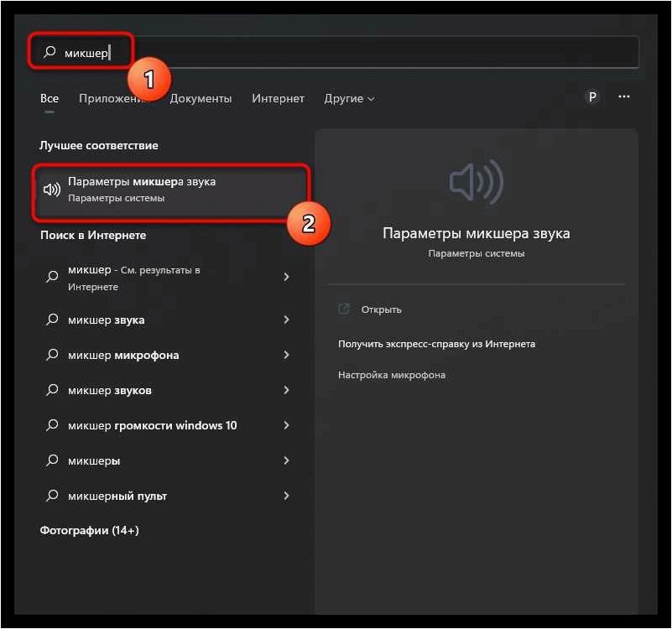Viewport: 672px width, 629px height.
Task: Switch to the Интернет tab
Action: pos(279,99)
